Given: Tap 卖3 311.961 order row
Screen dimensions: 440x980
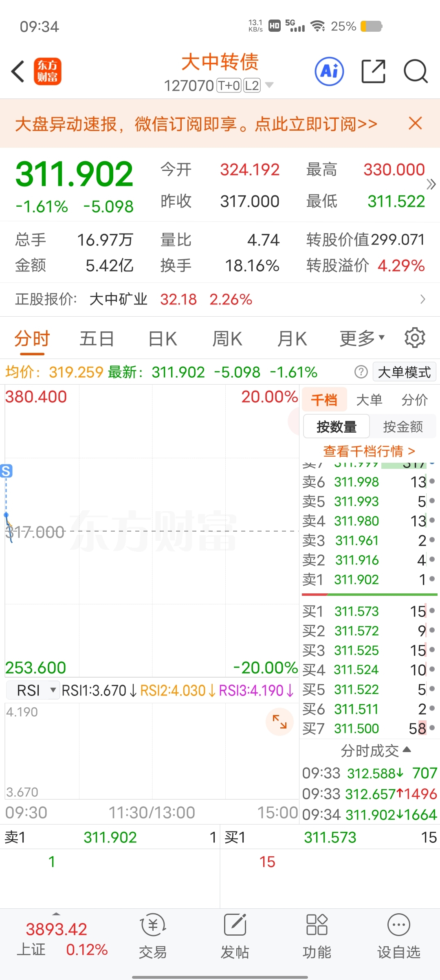Looking at the screenshot, I should [x=369, y=540].
